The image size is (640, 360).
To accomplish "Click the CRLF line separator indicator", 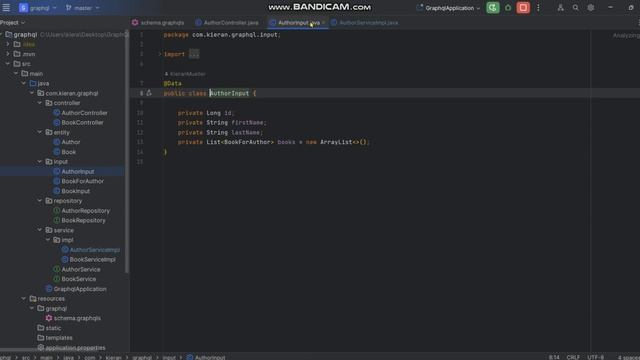I will (573, 357).
